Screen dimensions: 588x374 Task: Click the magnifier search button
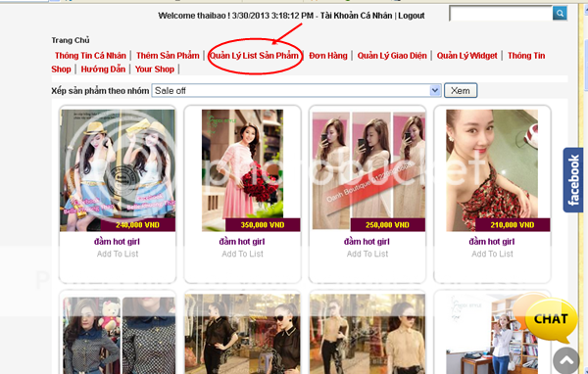(560, 14)
